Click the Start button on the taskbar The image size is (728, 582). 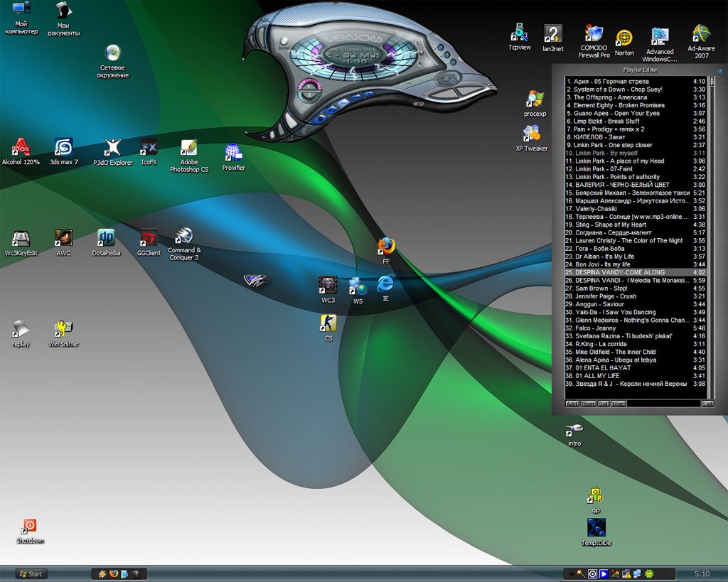click(x=31, y=573)
